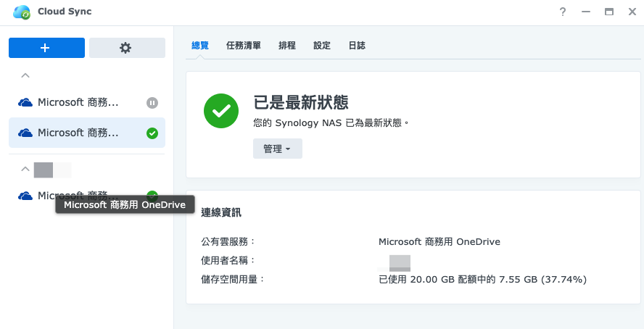Select the highlighted Microsoft 商務 connection

[78, 133]
